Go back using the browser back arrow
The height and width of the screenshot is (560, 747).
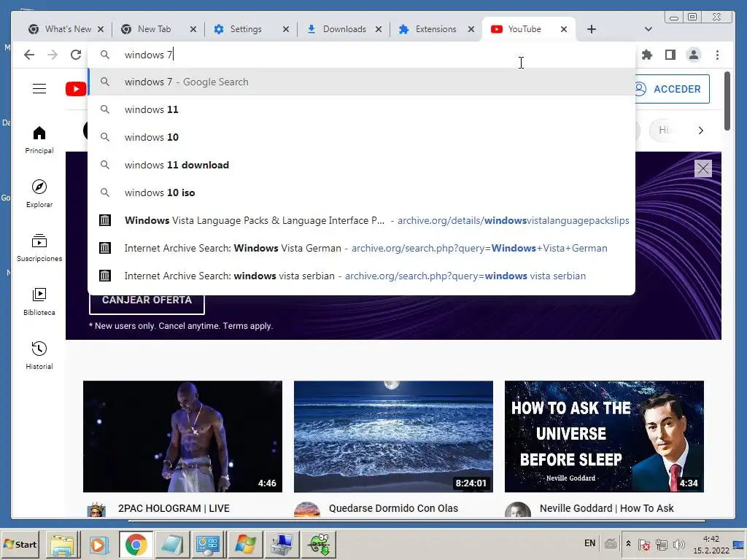coord(29,55)
